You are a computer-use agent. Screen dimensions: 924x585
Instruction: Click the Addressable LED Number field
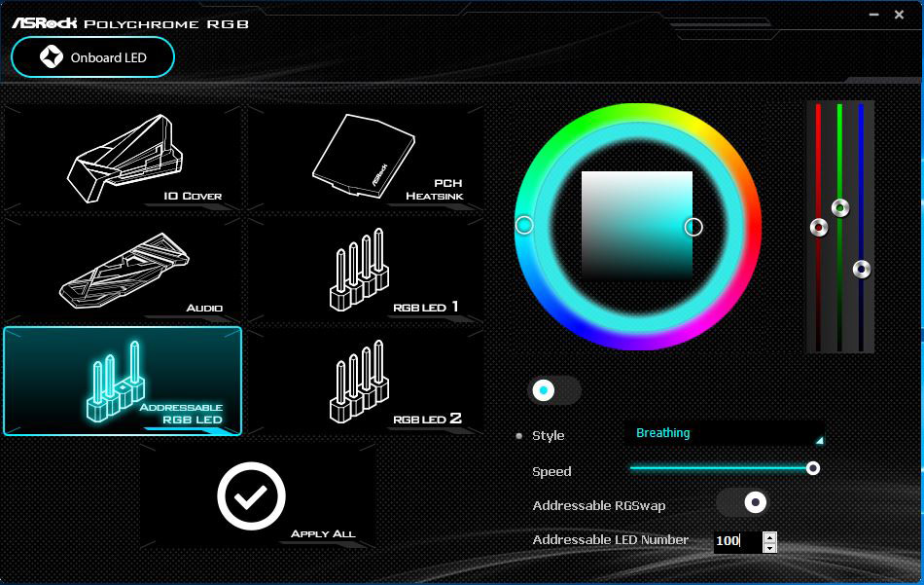coord(737,541)
